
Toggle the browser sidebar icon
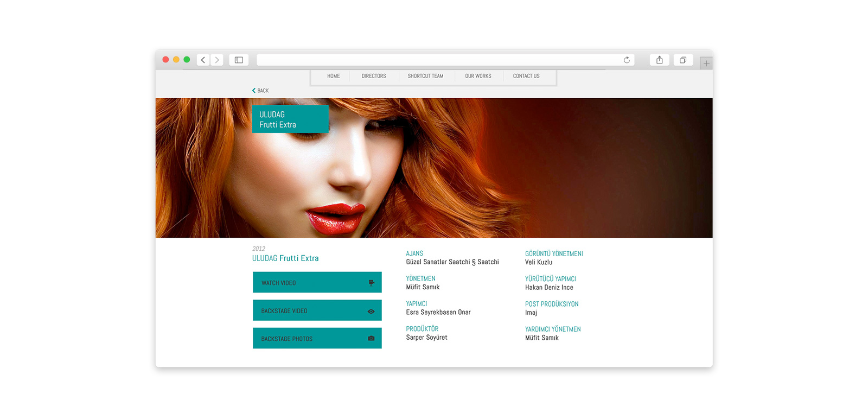click(239, 60)
